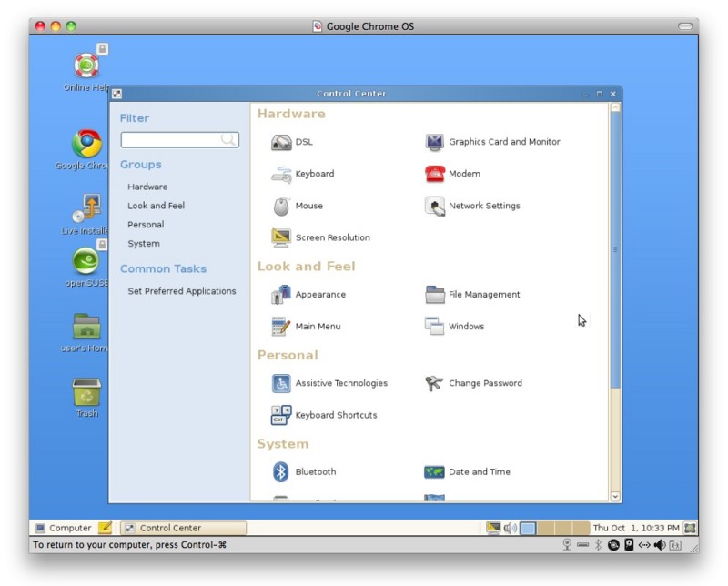Click the VM network status icon
The height and width of the screenshot is (586, 728).
pyautogui.click(x=644, y=545)
